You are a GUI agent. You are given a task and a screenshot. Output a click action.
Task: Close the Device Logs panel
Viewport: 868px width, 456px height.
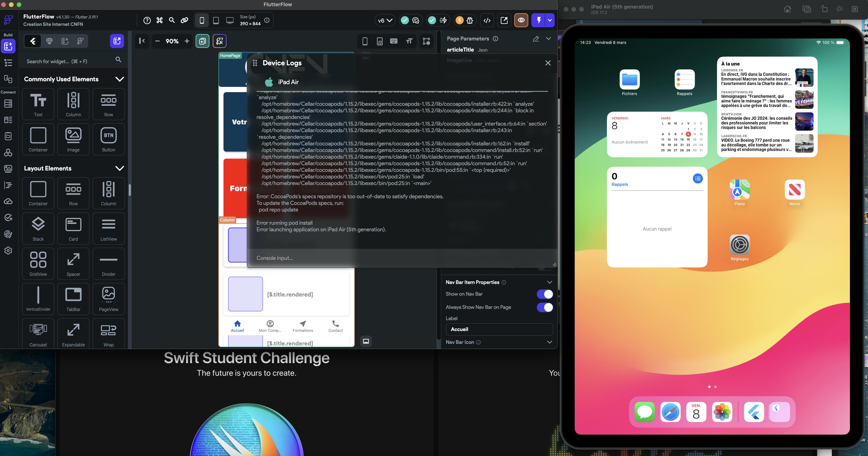coord(548,63)
